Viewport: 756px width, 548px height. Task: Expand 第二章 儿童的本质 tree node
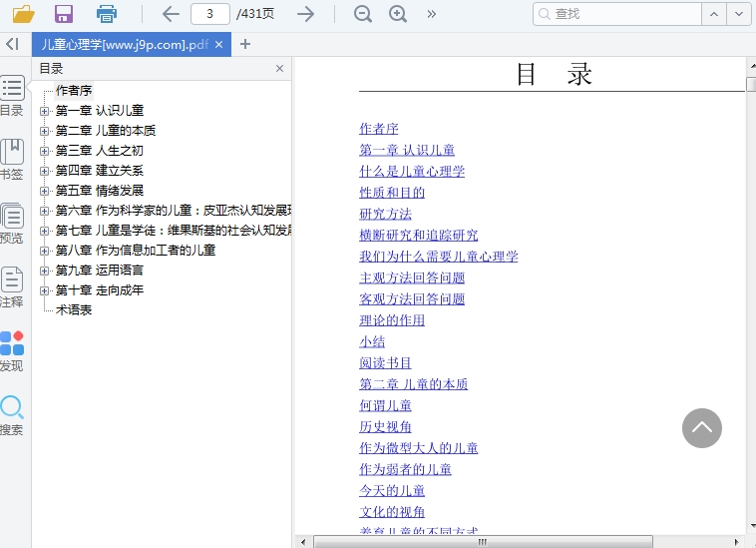coord(44,131)
